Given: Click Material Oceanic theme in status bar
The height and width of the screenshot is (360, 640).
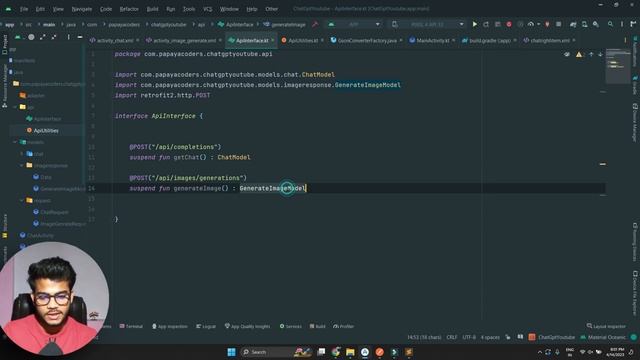Looking at the screenshot, I should coord(603,337).
